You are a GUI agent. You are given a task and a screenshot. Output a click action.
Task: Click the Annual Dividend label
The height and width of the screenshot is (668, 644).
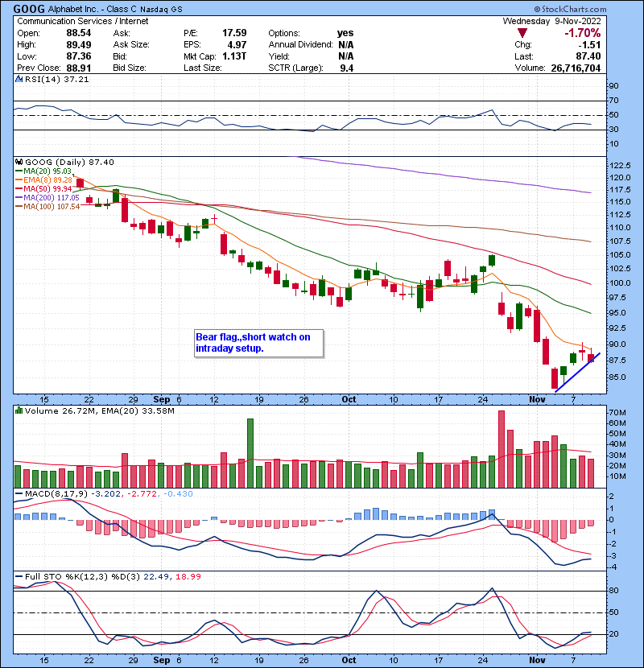[300, 45]
